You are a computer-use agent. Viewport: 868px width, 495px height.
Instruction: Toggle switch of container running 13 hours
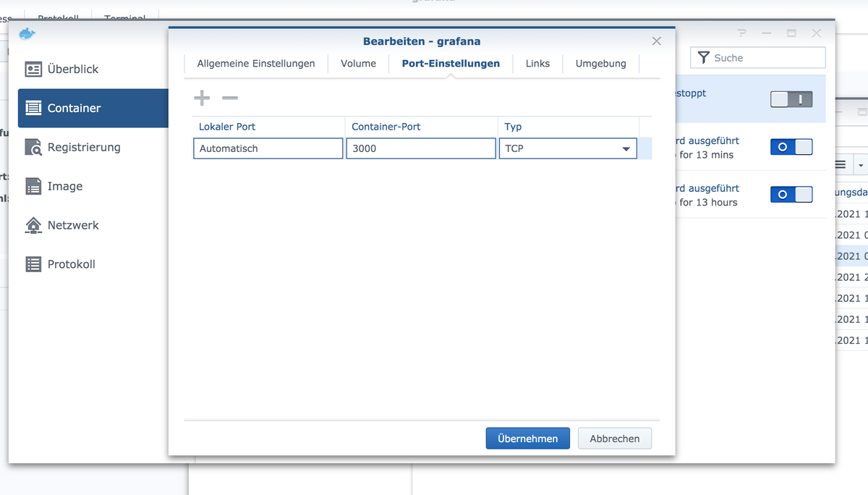(x=791, y=195)
